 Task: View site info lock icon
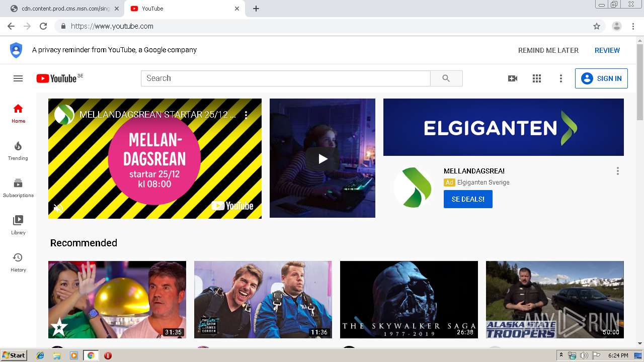tap(63, 26)
